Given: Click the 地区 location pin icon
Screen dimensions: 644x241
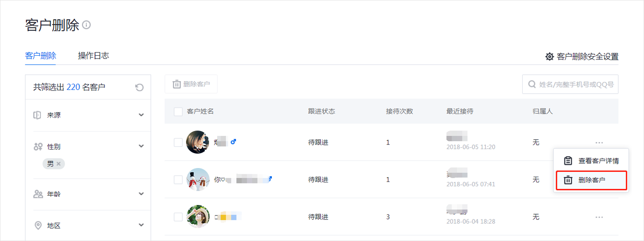Looking at the screenshot, I should click(x=38, y=226).
